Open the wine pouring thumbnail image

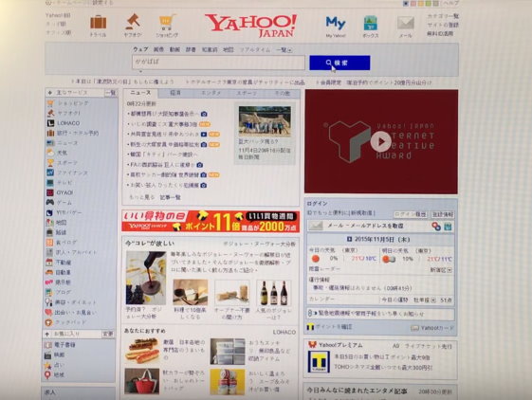pos(146,278)
